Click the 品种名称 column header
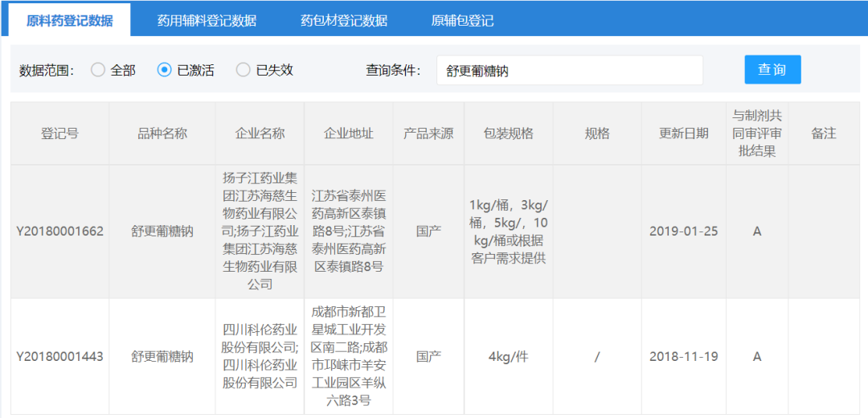 click(x=162, y=133)
